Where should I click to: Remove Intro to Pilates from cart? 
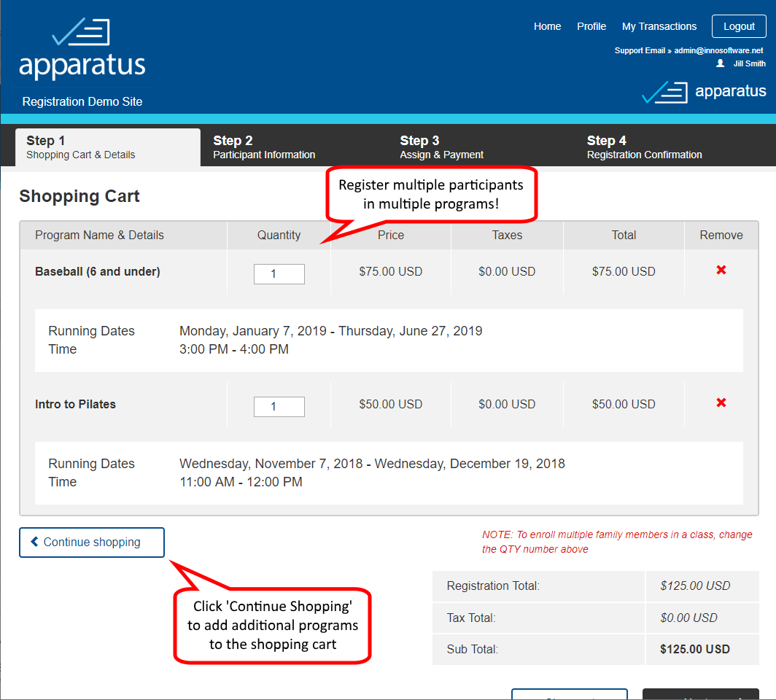click(x=721, y=403)
